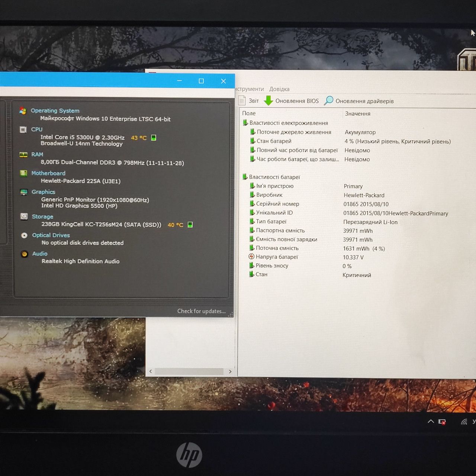Open the Інструменти menu behind Speccy
The width and height of the screenshot is (476, 476).
point(250,89)
